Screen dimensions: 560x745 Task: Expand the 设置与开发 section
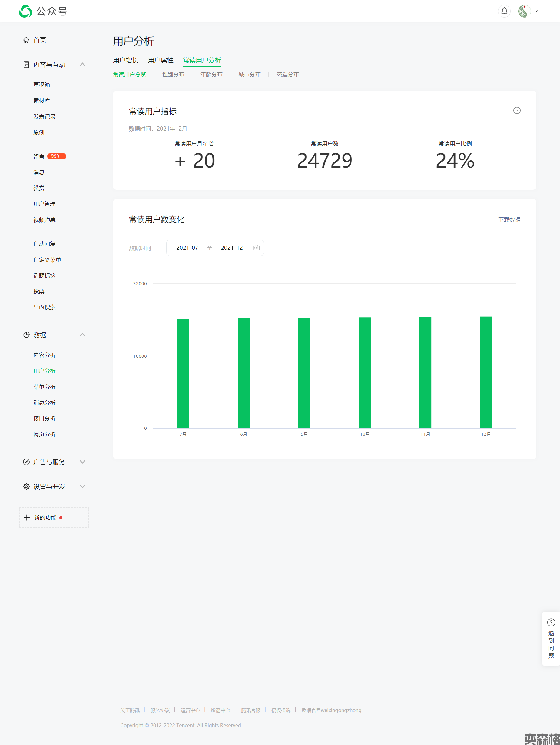[82, 486]
